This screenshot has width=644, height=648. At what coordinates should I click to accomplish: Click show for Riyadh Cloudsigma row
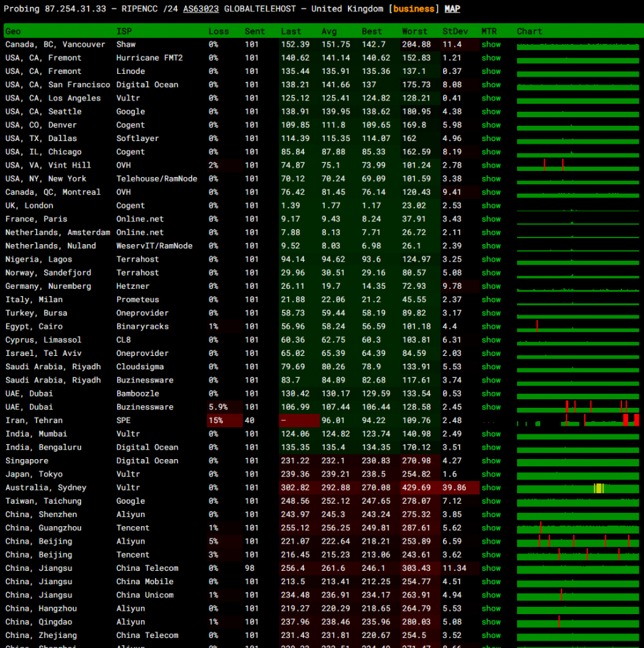coord(491,367)
